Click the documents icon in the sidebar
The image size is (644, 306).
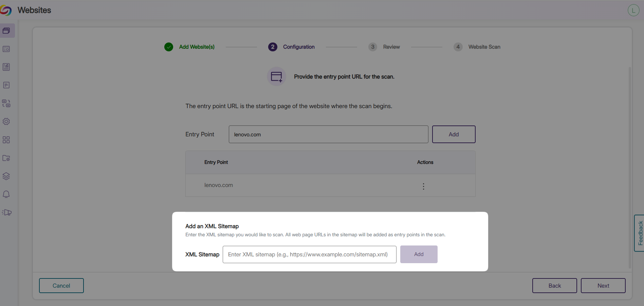(x=6, y=85)
